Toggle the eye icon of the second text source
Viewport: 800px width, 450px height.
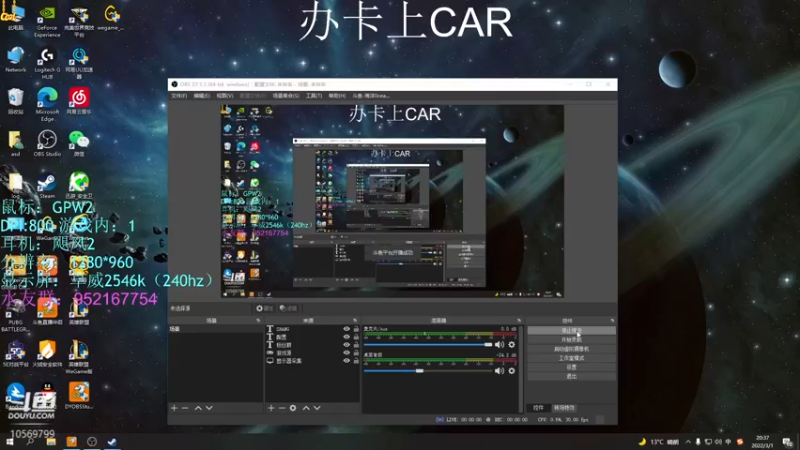point(346,337)
